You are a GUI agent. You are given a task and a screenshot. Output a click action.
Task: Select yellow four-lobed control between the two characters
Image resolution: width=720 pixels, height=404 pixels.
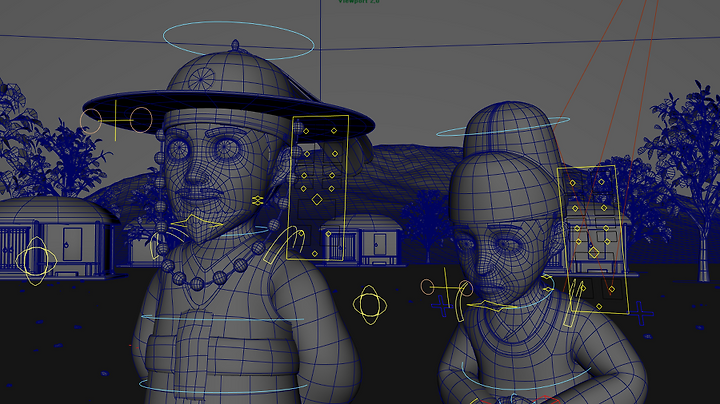pos(370,305)
